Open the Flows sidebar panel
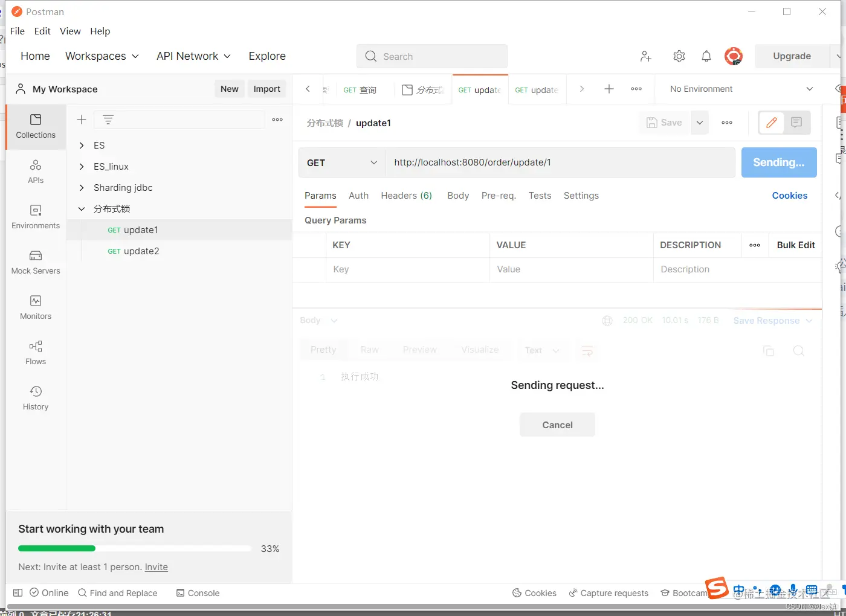The height and width of the screenshot is (616, 846). coord(36,353)
